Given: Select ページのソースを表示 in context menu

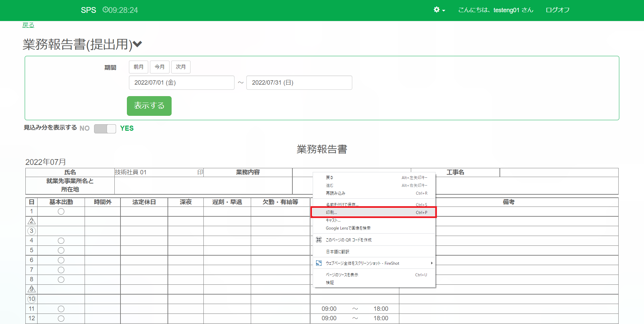Looking at the screenshot, I should coord(342,275).
